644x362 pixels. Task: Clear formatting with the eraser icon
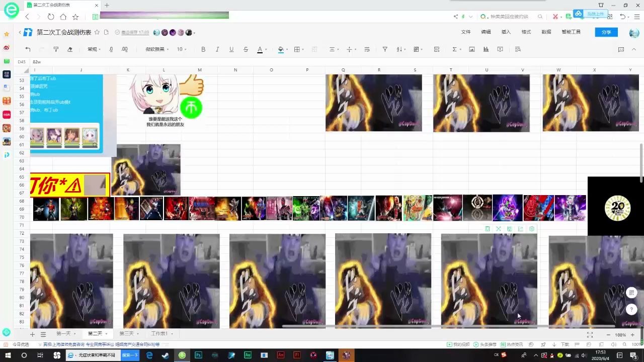70,49
